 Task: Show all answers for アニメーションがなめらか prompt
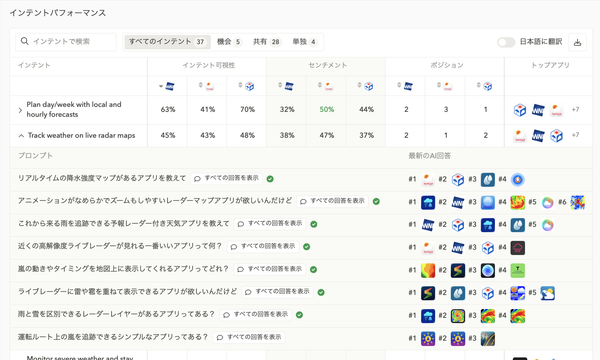pyautogui.click(x=332, y=201)
